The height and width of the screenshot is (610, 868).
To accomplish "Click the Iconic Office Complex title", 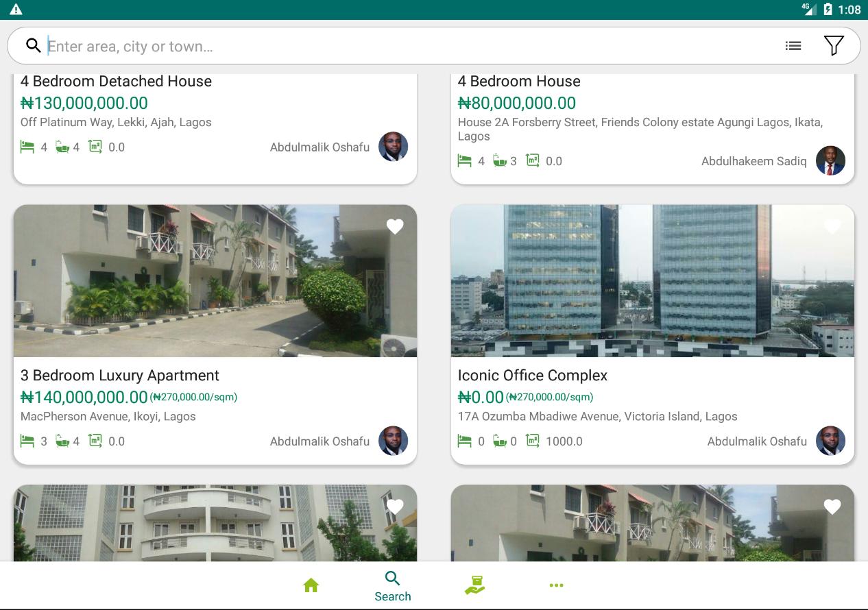I will (x=533, y=376).
